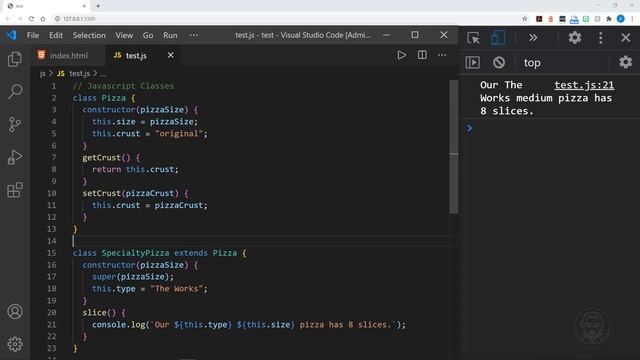This screenshot has width=640, height=360.
Task: Open the Edit menu
Action: 56,35
